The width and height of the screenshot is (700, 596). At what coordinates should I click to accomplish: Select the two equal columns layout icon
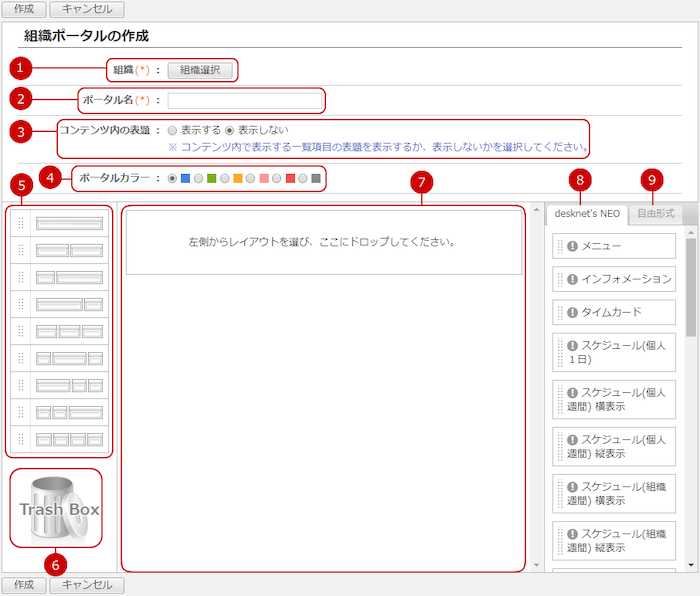[69, 250]
